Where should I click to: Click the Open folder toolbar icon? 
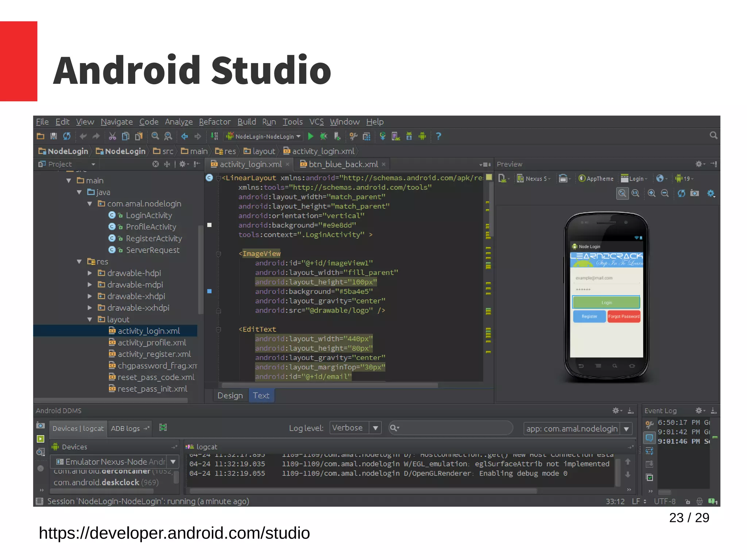(x=40, y=136)
